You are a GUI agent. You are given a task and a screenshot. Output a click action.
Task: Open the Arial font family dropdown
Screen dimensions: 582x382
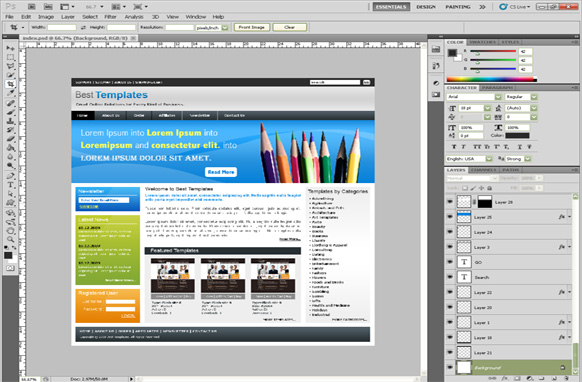click(498, 97)
